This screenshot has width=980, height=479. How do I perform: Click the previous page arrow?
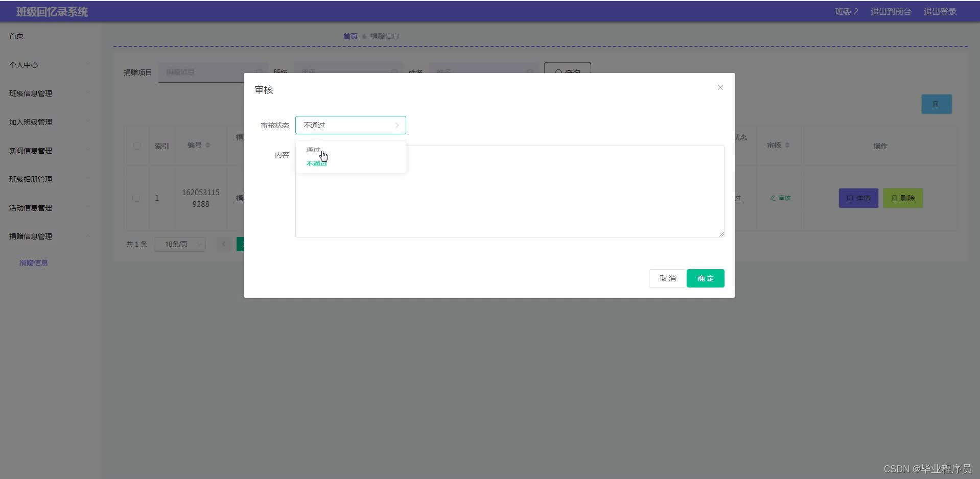click(223, 244)
